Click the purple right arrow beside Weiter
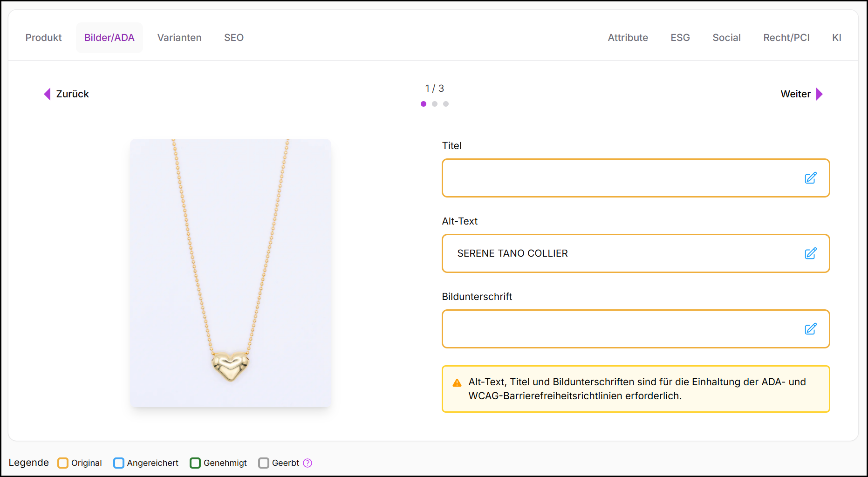868x477 pixels. click(x=819, y=94)
